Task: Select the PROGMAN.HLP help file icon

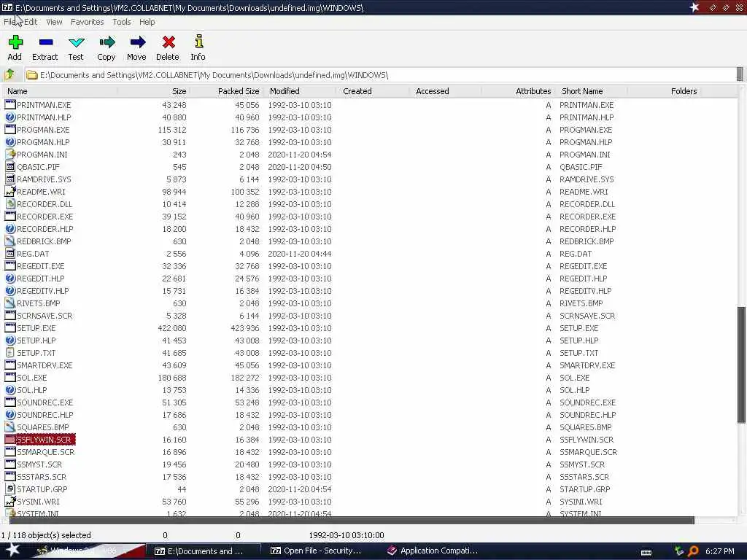Action: 10,142
